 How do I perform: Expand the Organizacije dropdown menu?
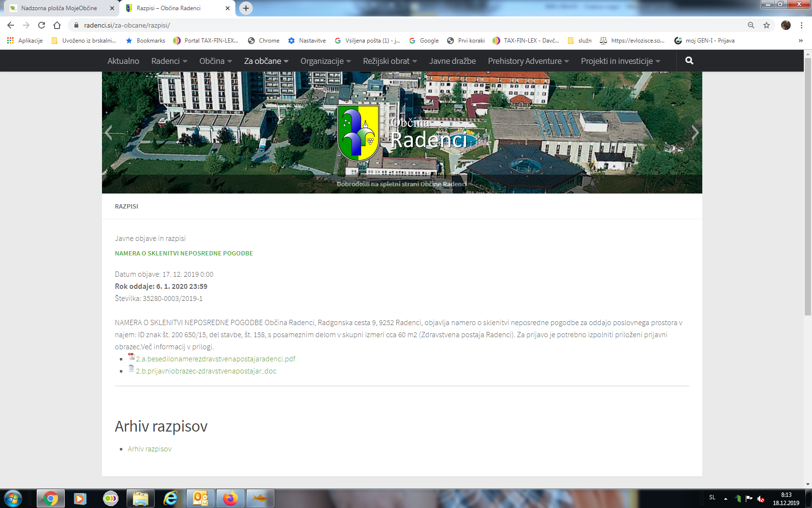pos(325,61)
